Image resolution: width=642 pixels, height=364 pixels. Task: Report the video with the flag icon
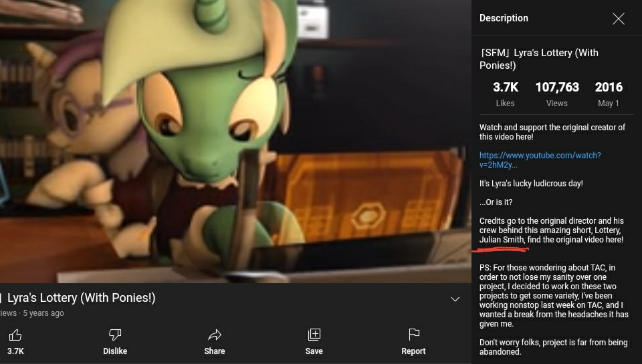coord(413,335)
